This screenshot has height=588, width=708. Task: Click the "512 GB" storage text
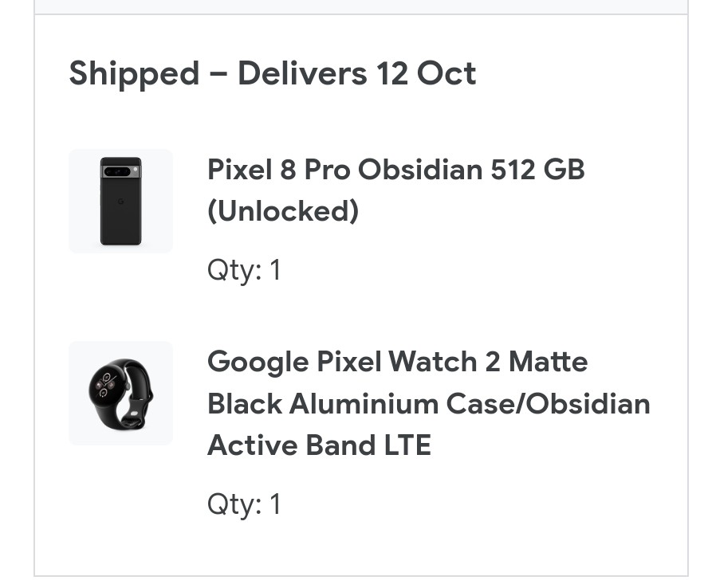point(538,170)
